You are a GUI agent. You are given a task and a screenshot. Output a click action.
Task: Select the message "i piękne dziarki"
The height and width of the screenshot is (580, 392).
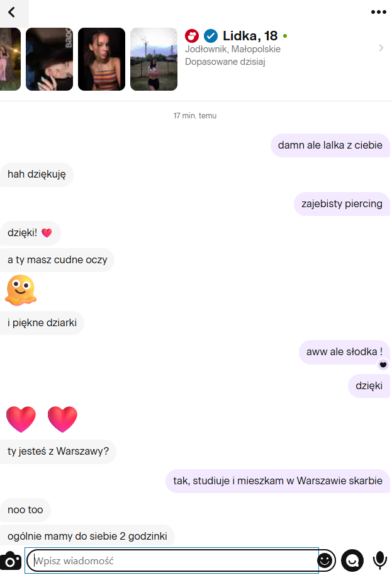(x=42, y=323)
